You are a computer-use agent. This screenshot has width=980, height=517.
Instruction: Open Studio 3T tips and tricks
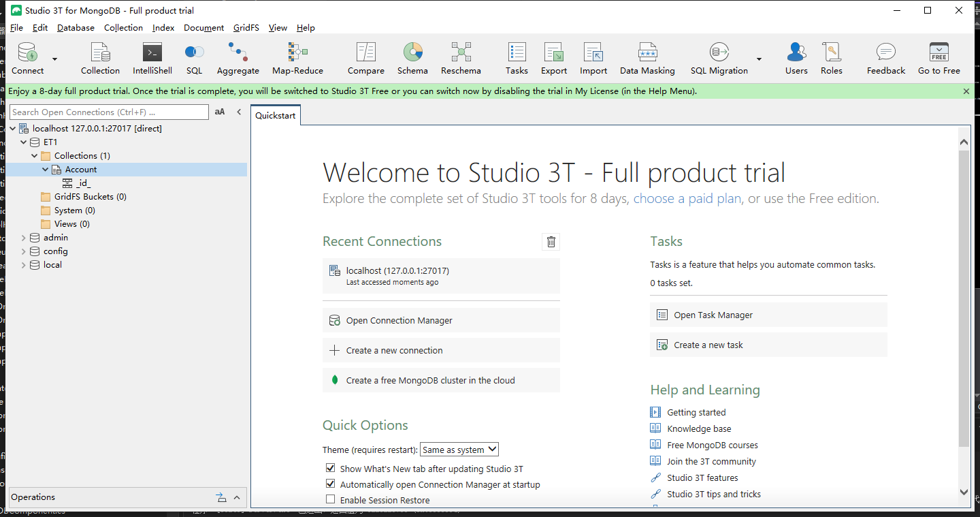click(714, 494)
